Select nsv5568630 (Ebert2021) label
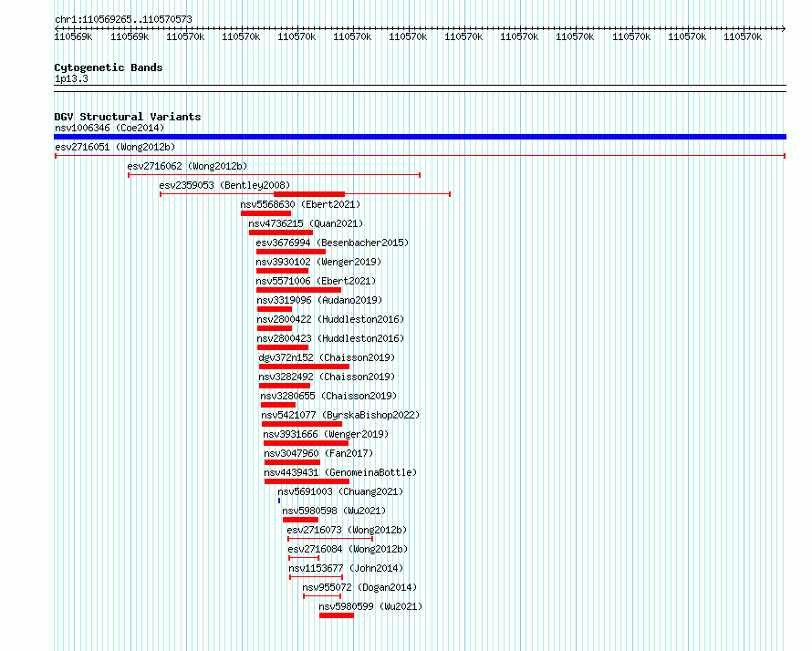The height and width of the screenshot is (651, 812). (300, 204)
